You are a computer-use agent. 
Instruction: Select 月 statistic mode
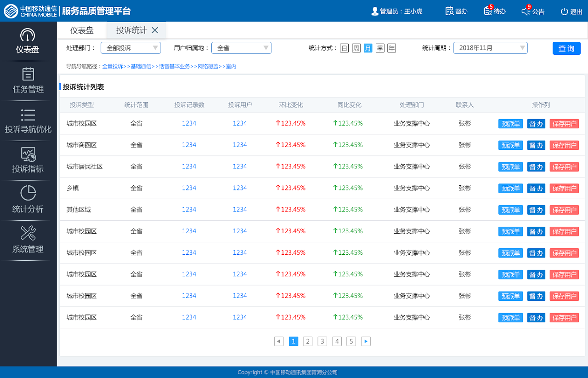368,48
